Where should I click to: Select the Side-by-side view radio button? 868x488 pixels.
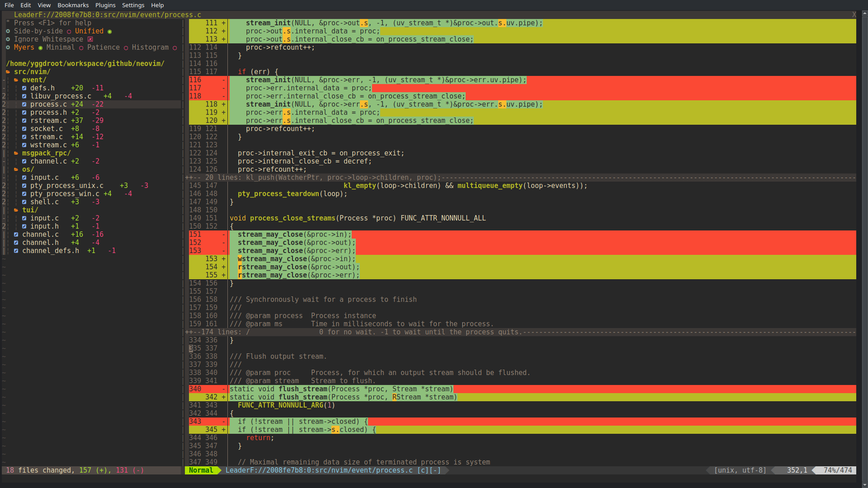(69, 31)
